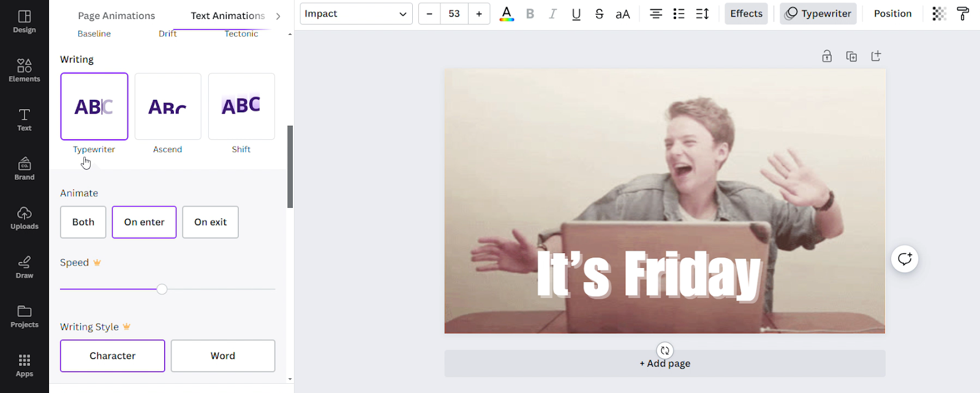Image resolution: width=980 pixels, height=393 pixels.
Task: Toggle strikethrough formatting
Action: click(600, 13)
